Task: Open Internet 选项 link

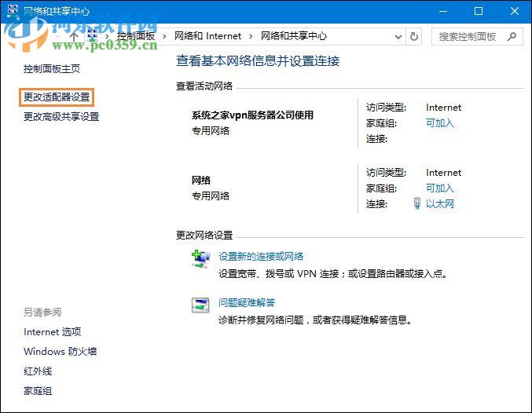Action: (x=52, y=332)
